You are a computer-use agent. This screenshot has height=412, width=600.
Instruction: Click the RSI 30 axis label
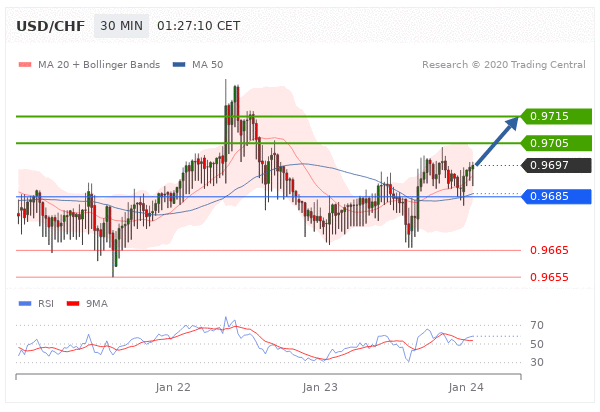tap(537, 362)
